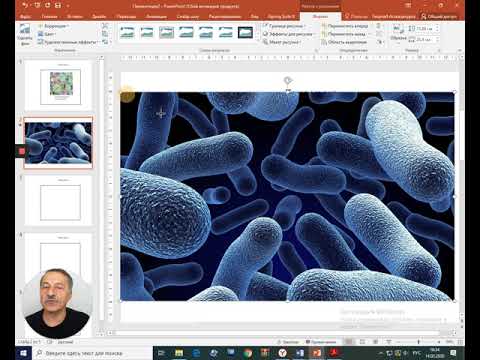Image resolution: width=480 pixels, height=360 pixels.
Task: Start slideshow from status bar icon
Action: [389, 342]
